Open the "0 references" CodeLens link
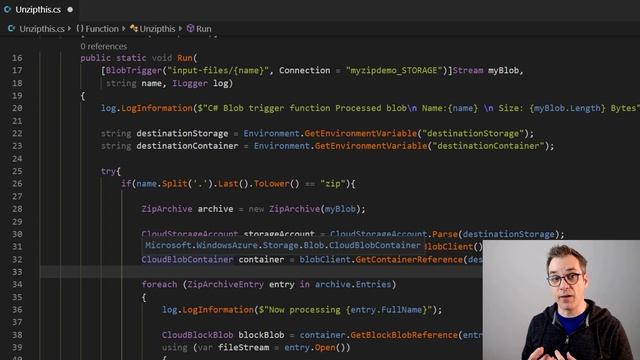The height and width of the screenshot is (360, 640). [104, 46]
